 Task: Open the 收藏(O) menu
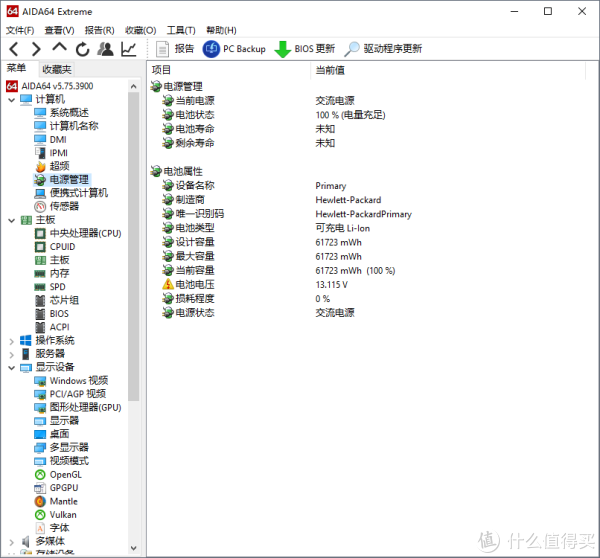140,30
